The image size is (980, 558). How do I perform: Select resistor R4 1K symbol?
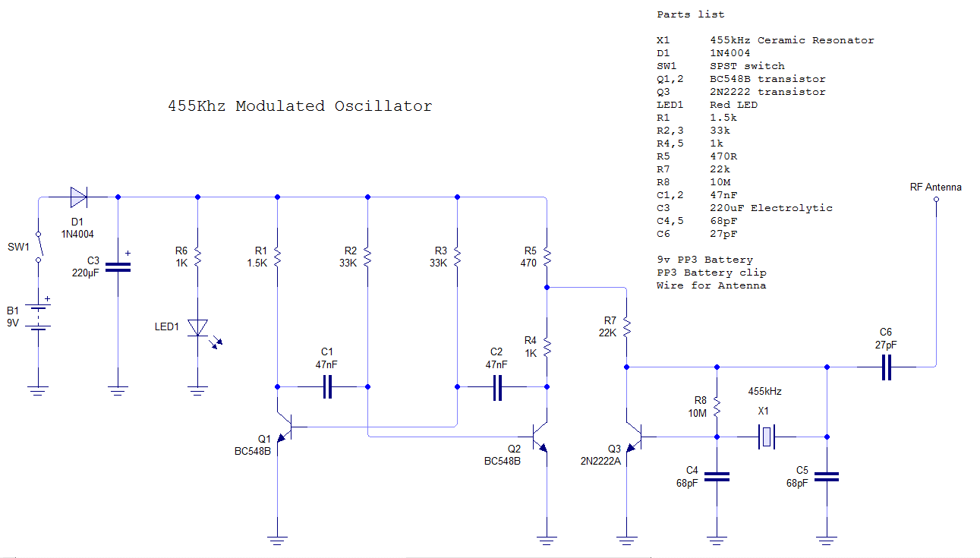(547, 347)
